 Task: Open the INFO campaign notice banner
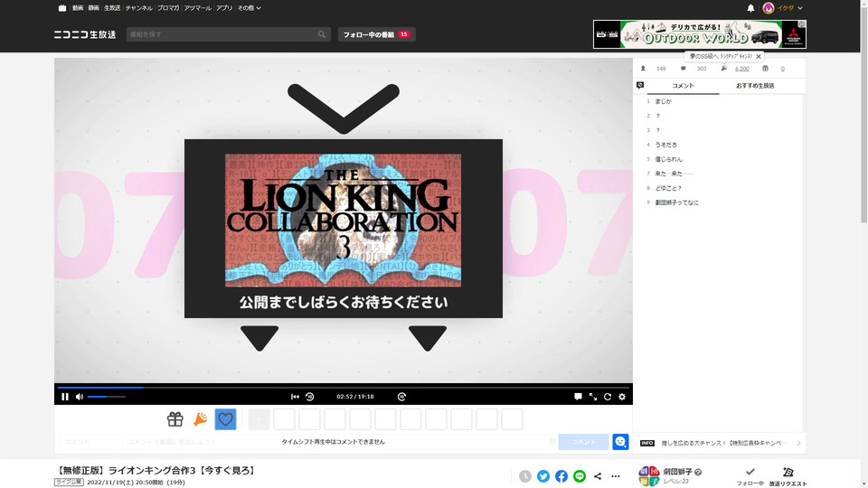click(x=719, y=443)
